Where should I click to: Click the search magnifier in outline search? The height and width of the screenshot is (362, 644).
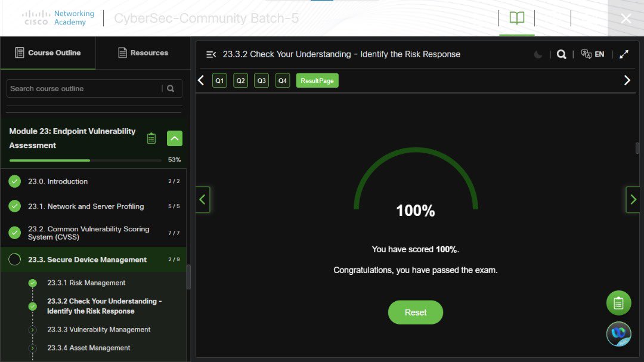click(x=171, y=88)
